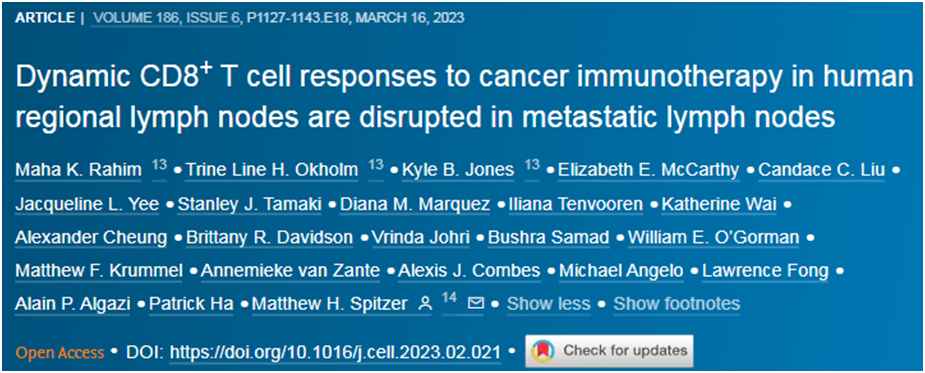The width and height of the screenshot is (925, 373).
Task: Open footnote 13 next to Maha K. Rahim
Action: [x=159, y=166]
